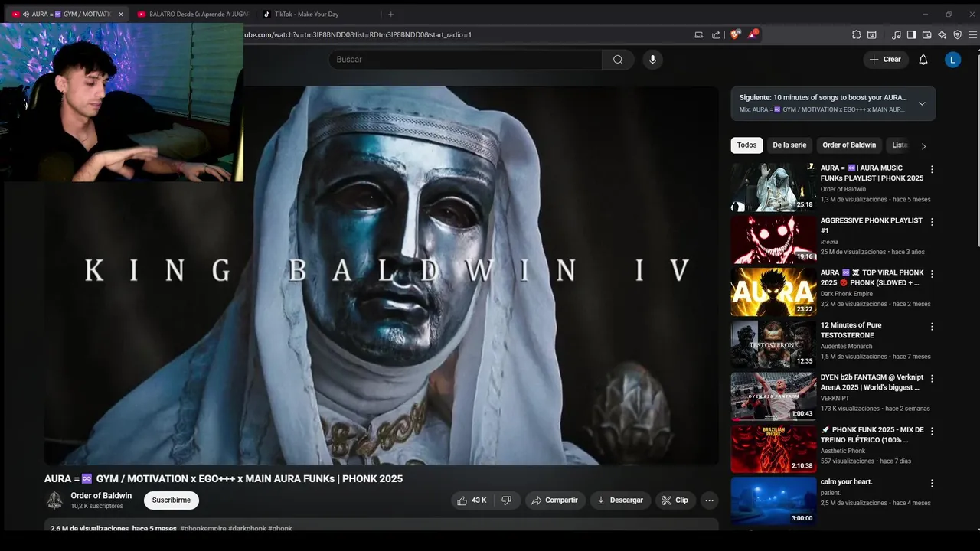Open YouTube notifications bell

tap(923, 60)
